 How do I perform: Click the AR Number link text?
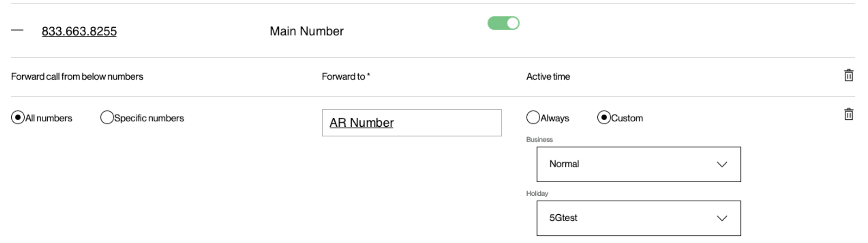point(362,123)
